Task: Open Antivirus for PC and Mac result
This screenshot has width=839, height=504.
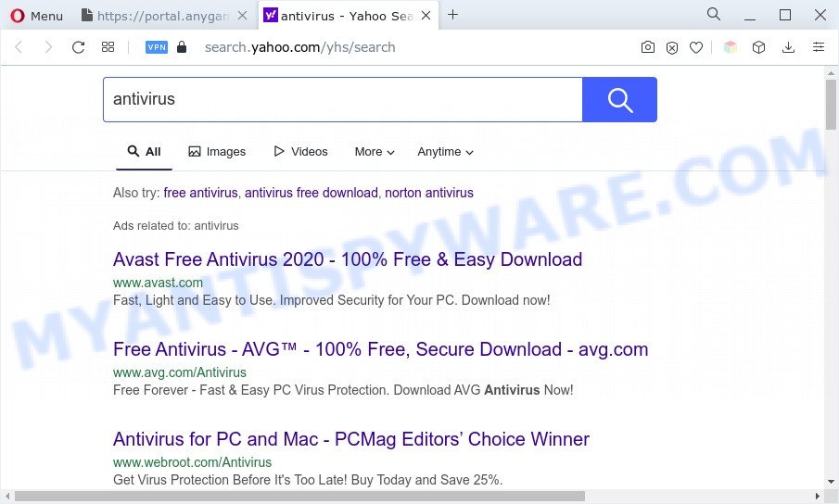Action: click(351, 439)
